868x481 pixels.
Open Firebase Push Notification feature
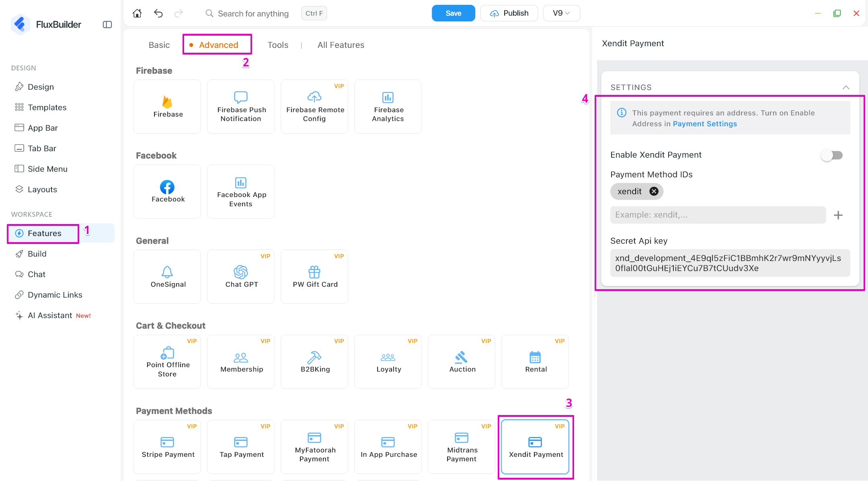pos(241,107)
